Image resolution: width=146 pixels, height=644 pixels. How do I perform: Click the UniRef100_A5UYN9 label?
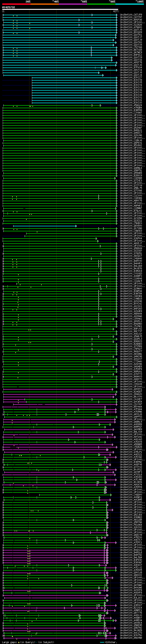coord(131,638)
